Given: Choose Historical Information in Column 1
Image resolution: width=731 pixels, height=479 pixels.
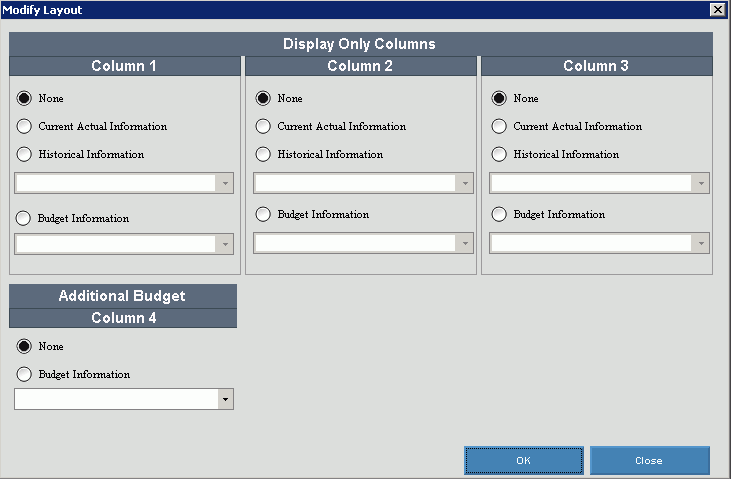Looking at the screenshot, I should [24, 154].
